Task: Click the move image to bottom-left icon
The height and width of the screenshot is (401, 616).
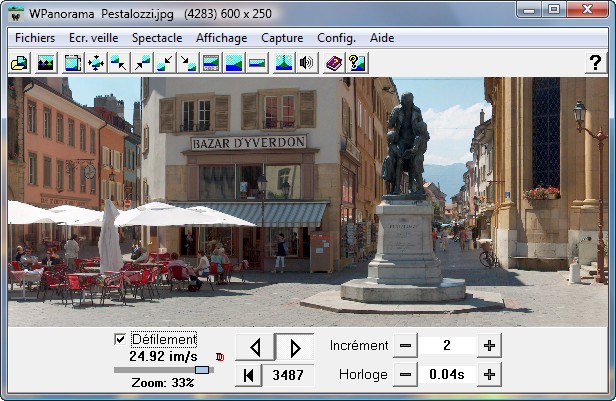Action: point(165,63)
